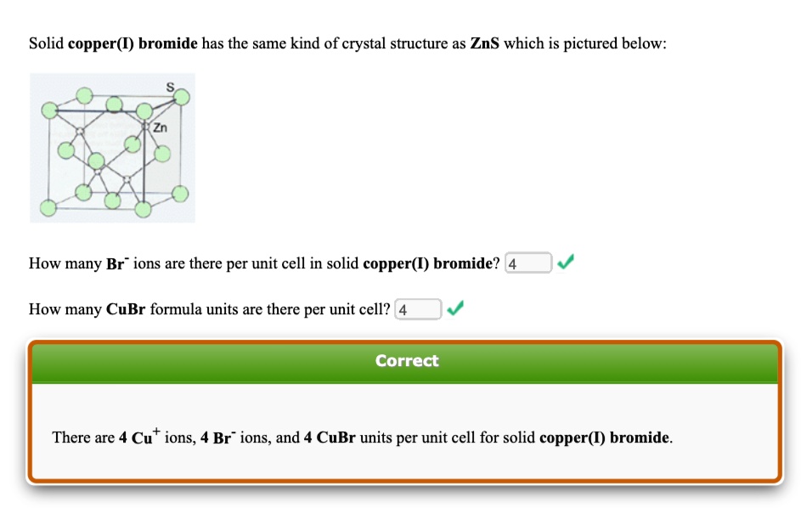Click the green Correct banner
Screen dimensions: 812x508
[x=406, y=360]
